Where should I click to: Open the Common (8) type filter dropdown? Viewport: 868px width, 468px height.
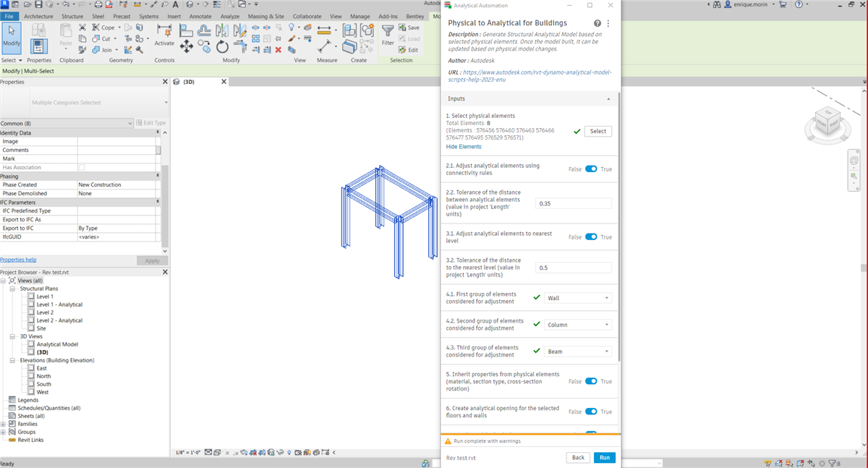67,123
